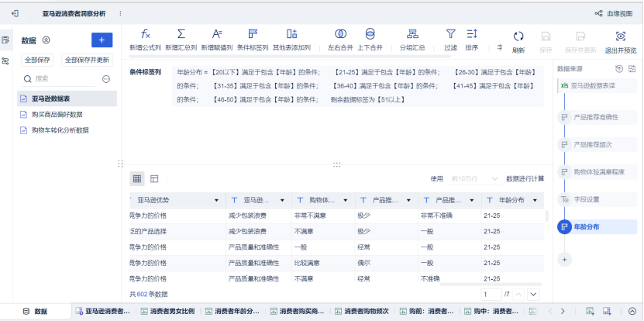Switch to the 消费者购买商… tab

pos(298,311)
